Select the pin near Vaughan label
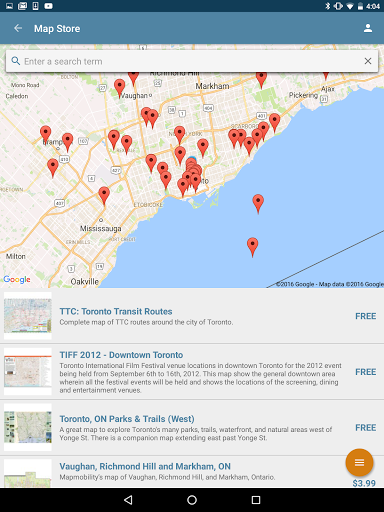This screenshot has height=512, width=384. (119, 88)
